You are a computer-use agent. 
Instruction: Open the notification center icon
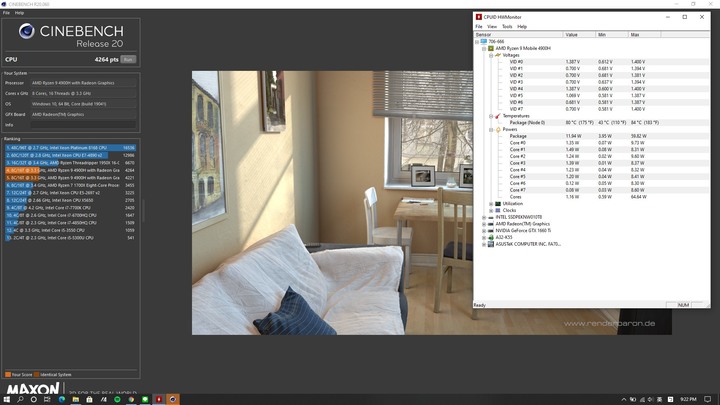click(708, 399)
